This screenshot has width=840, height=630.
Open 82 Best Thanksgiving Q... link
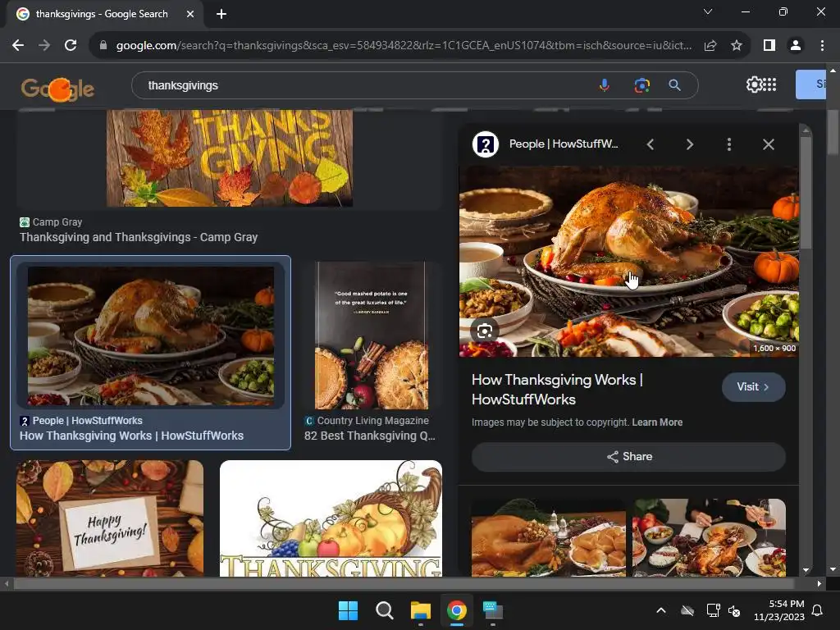click(370, 436)
